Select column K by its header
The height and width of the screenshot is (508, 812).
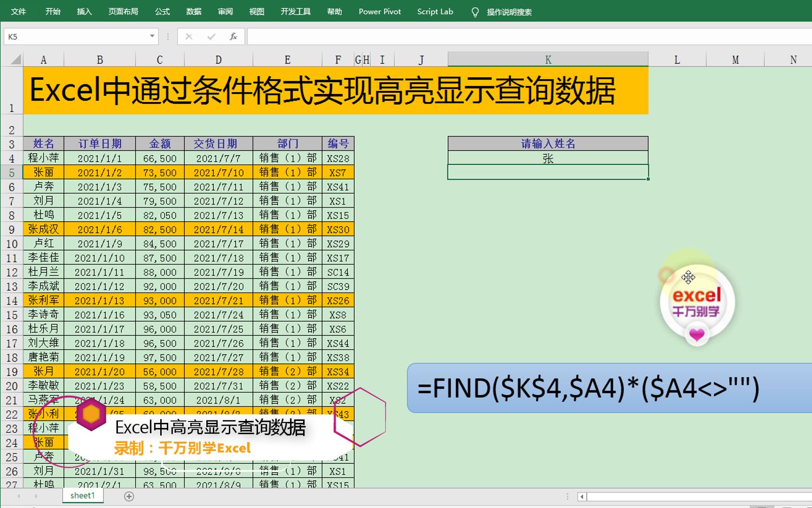pyautogui.click(x=547, y=59)
